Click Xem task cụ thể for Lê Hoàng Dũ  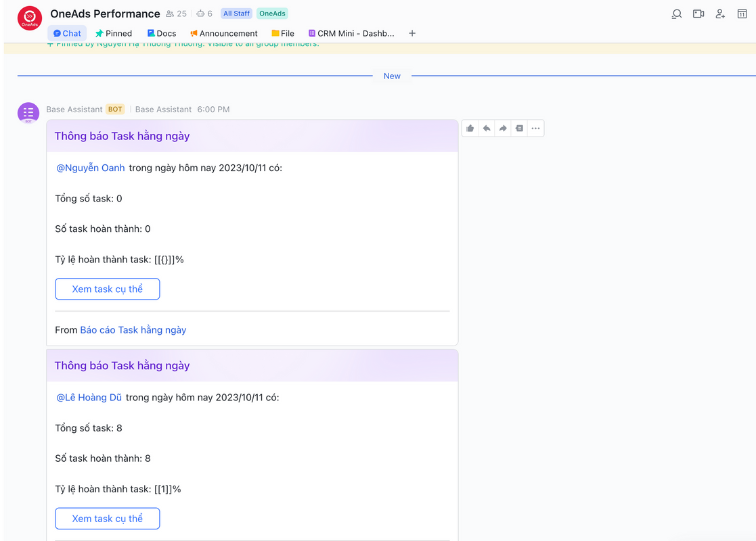click(x=108, y=519)
